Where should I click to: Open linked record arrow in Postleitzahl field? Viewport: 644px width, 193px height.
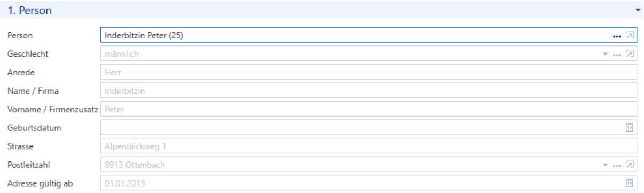click(x=630, y=164)
